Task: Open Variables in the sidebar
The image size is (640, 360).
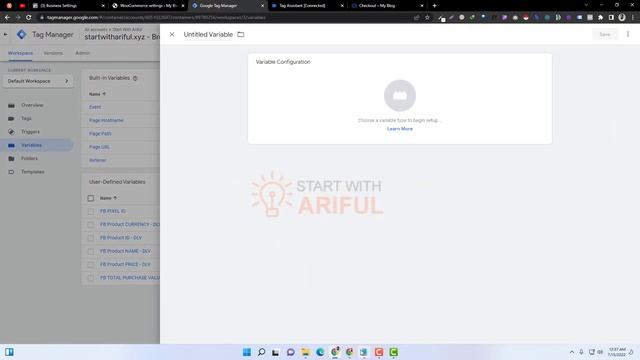Action: [31, 145]
